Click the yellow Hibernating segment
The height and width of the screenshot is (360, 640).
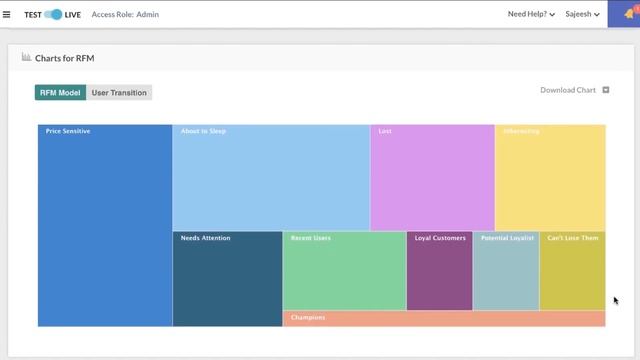point(550,178)
